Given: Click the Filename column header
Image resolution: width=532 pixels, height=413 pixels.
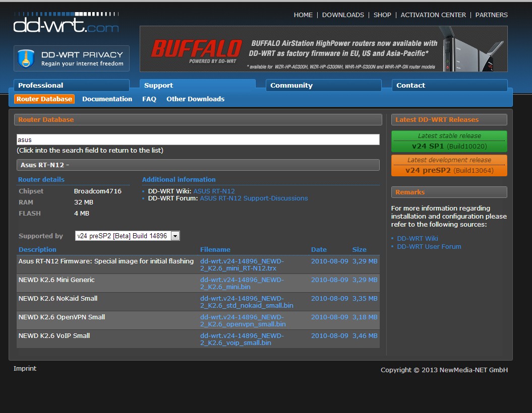Looking at the screenshot, I should pos(215,250).
